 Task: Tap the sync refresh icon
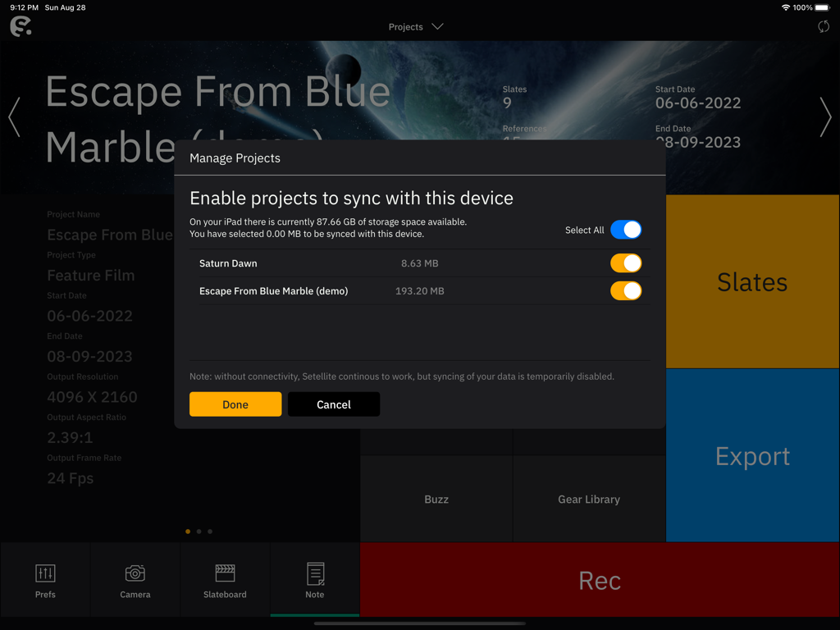(x=824, y=26)
